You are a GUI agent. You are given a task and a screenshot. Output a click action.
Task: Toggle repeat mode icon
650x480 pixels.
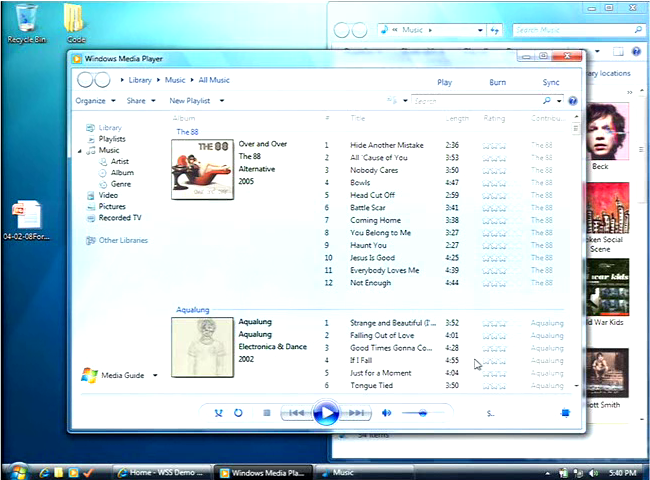[x=238, y=413]
